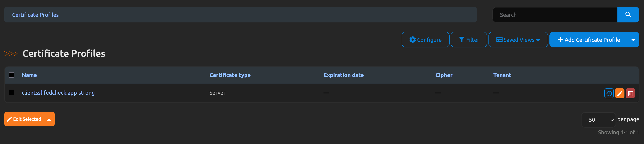644x144 pixels.
Task: Click the Configure gear icon
Action: pos(412,40)
